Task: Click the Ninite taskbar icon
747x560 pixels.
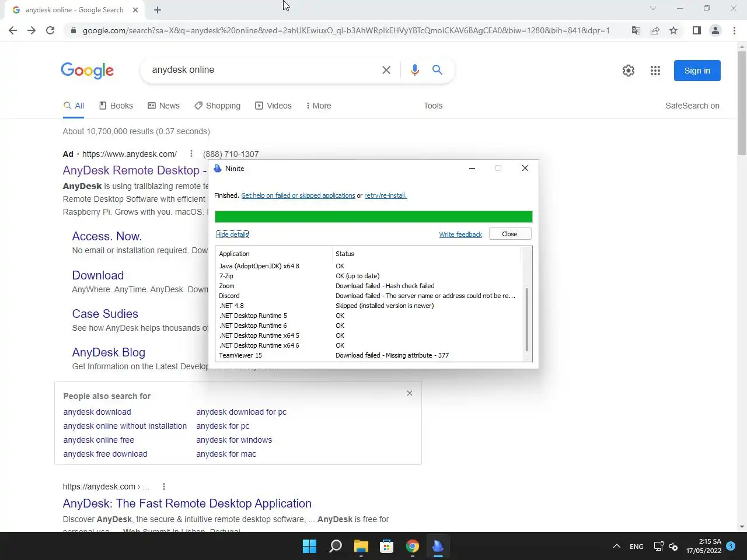Action: point(438,546)
